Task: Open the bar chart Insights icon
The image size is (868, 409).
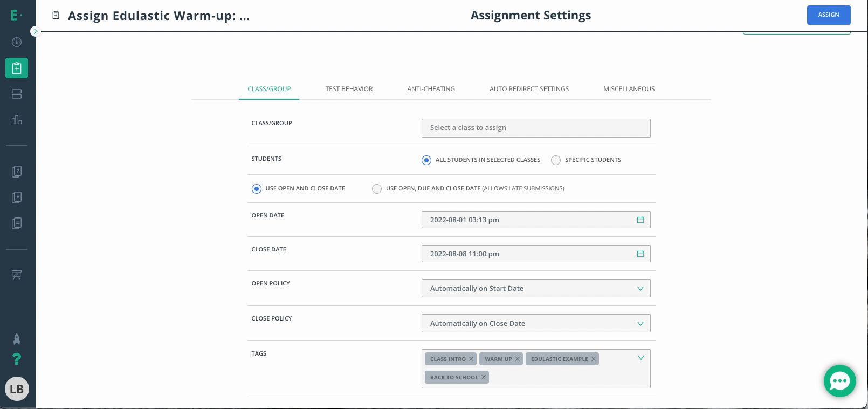Action: 17,120
